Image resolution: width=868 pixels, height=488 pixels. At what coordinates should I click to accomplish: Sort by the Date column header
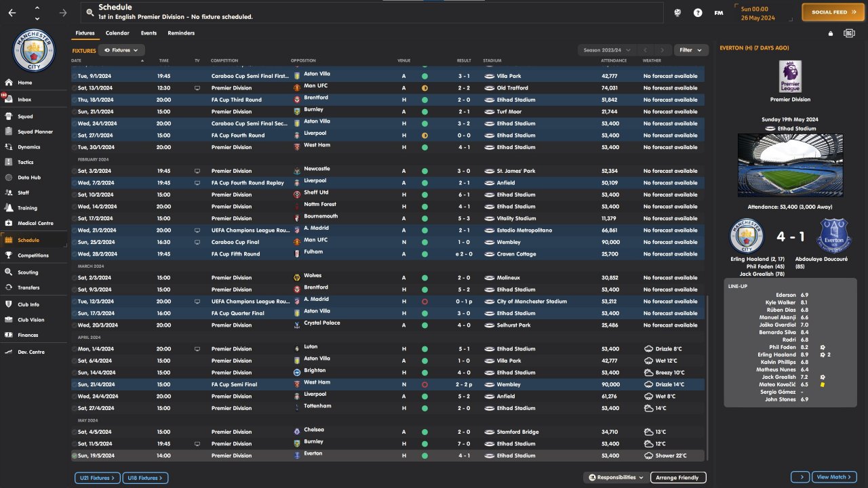point(76,61)
